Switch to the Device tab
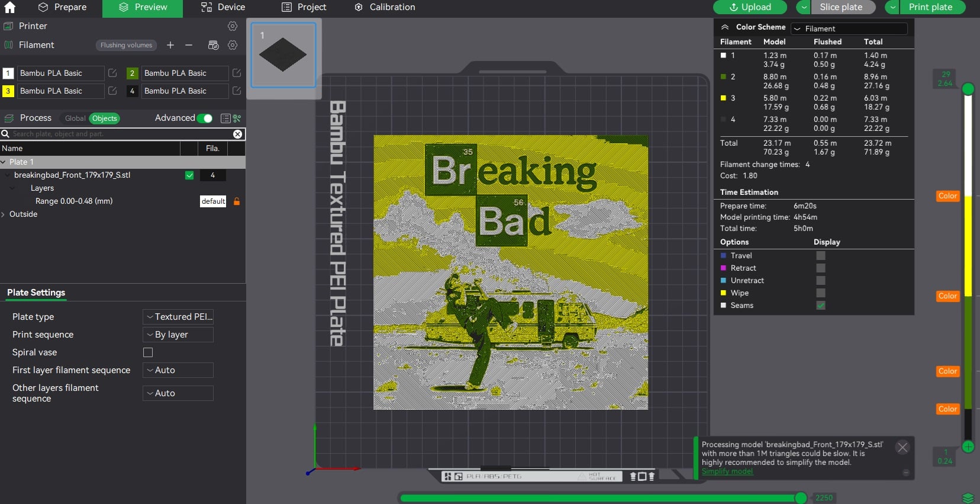980x504 pixels. coord(223,7)
